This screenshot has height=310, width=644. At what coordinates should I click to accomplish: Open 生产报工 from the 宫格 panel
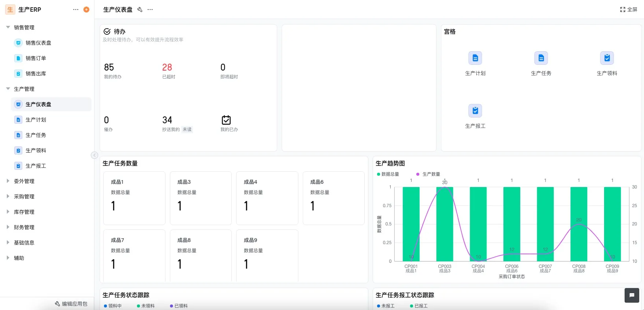(x=475, y=116)
